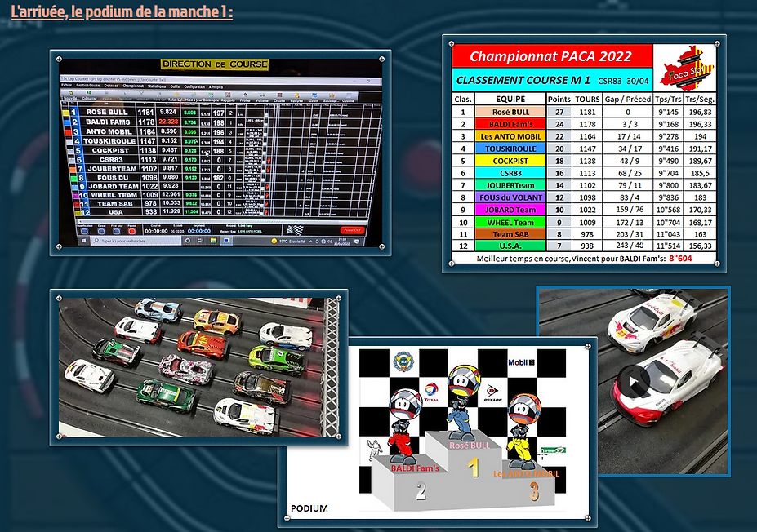Click the red Power OFF button in the lap counter photo
The width and height of the screenshot is (757, 532).
click(352, 230)
